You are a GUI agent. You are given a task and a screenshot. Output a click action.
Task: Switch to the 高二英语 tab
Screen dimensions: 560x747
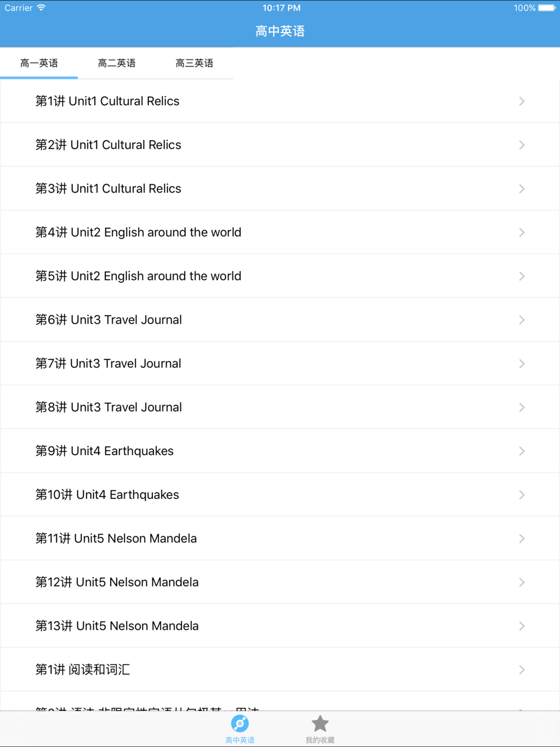coord(116,63)
